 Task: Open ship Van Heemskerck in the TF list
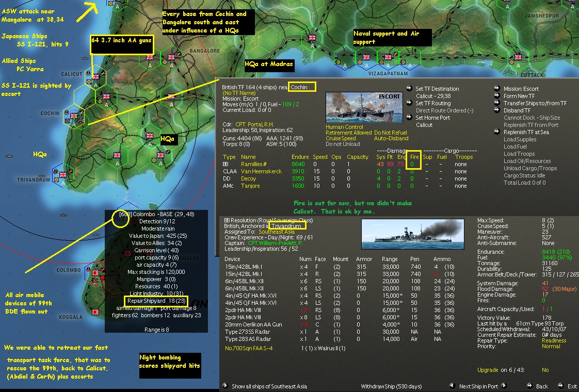pyautogui.click(x=261, y=171)
